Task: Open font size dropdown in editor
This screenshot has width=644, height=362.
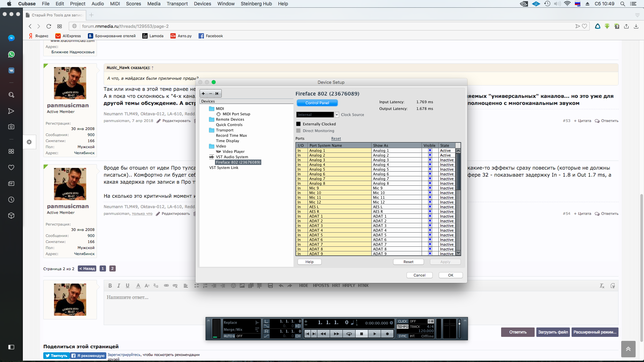Action: (147, 286)
